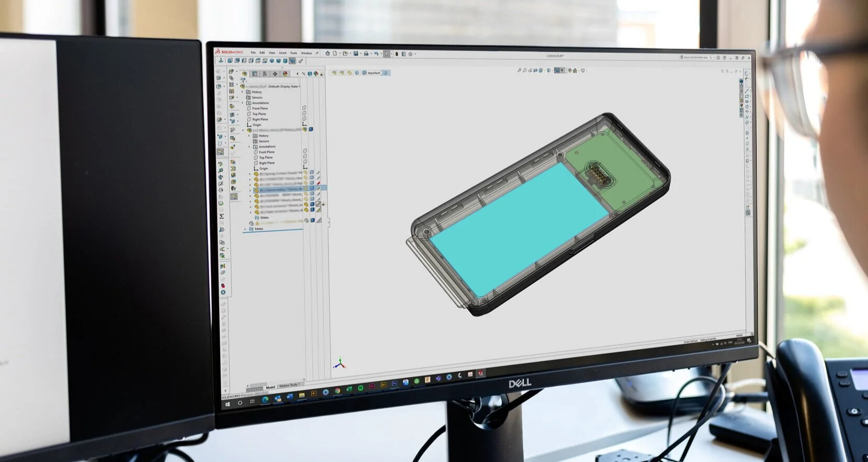Viewport: 868px width, 462px height.
Task: Click the red appearance swatch in display pane
Action: [x=319, y=183]
